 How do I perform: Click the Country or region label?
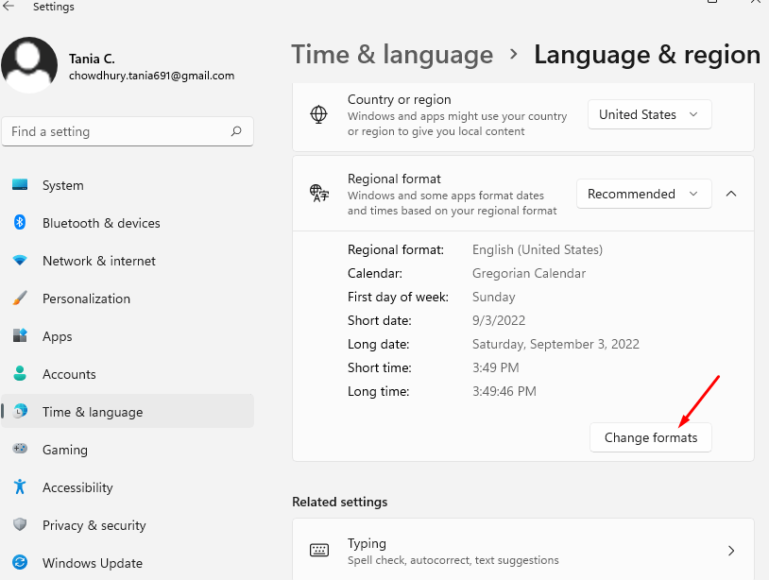click(399, 100)
